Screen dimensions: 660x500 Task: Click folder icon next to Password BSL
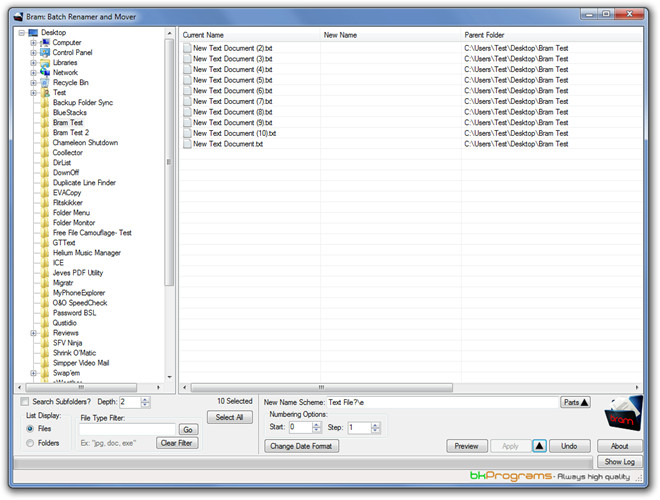45,313
